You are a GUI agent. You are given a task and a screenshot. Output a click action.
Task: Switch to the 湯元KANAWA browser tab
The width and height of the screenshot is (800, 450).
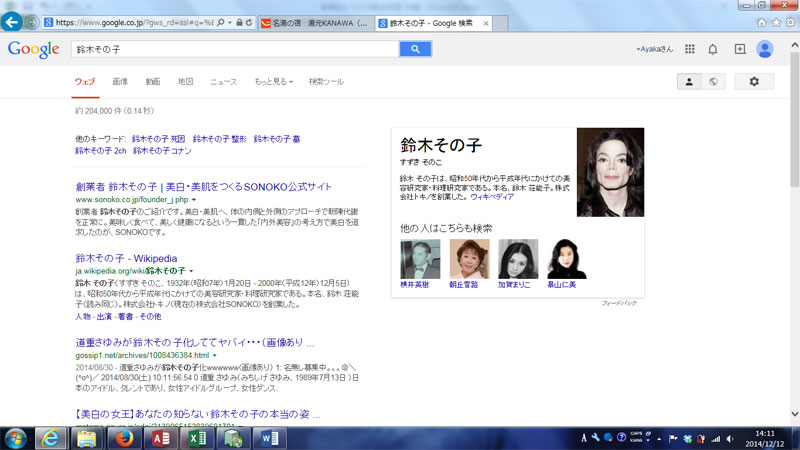tap(315, 23)
